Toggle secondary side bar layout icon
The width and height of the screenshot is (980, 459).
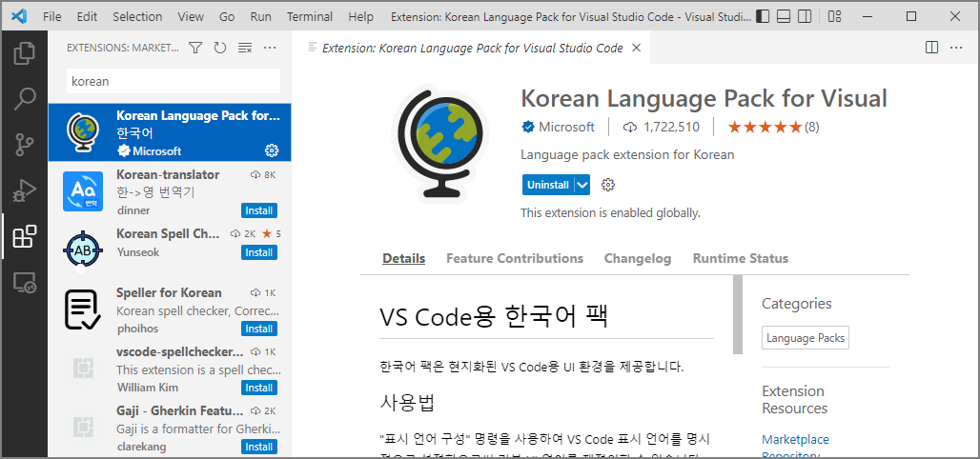click(806, 16)
